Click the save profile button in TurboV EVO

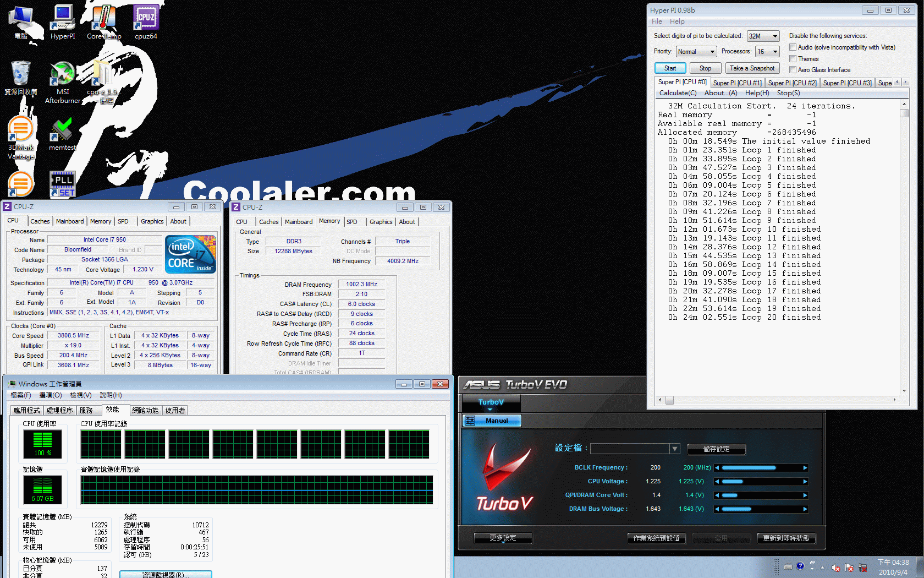pos(716,449)
